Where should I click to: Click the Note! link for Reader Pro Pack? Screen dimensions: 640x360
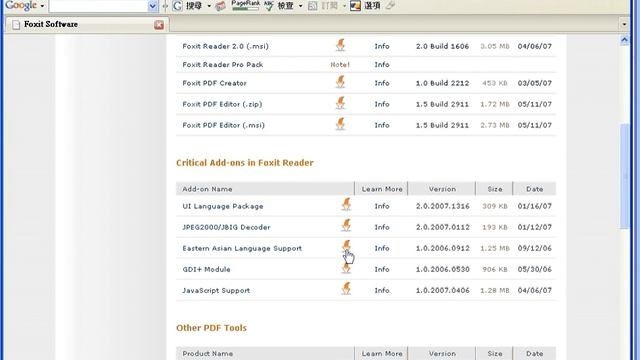point(340,64)
